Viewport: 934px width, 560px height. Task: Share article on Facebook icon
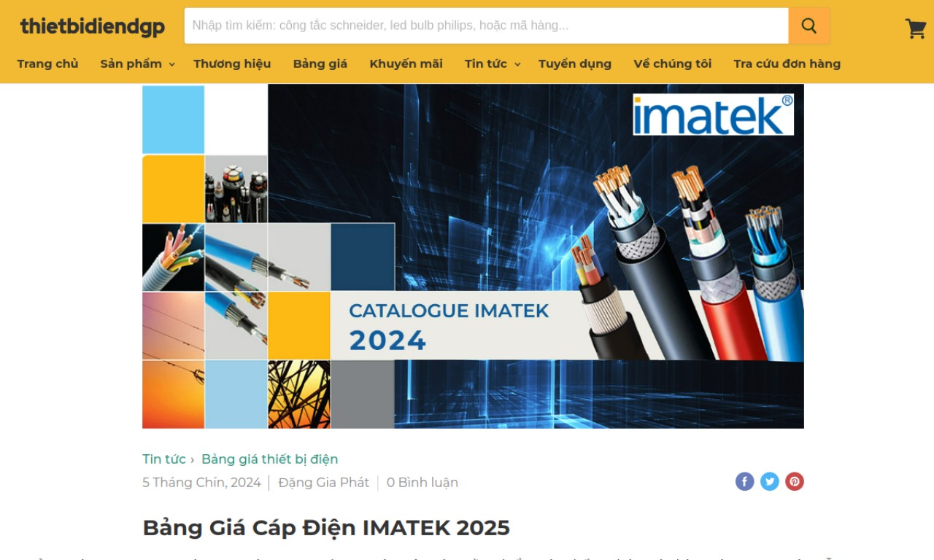(x=744, y=481)
